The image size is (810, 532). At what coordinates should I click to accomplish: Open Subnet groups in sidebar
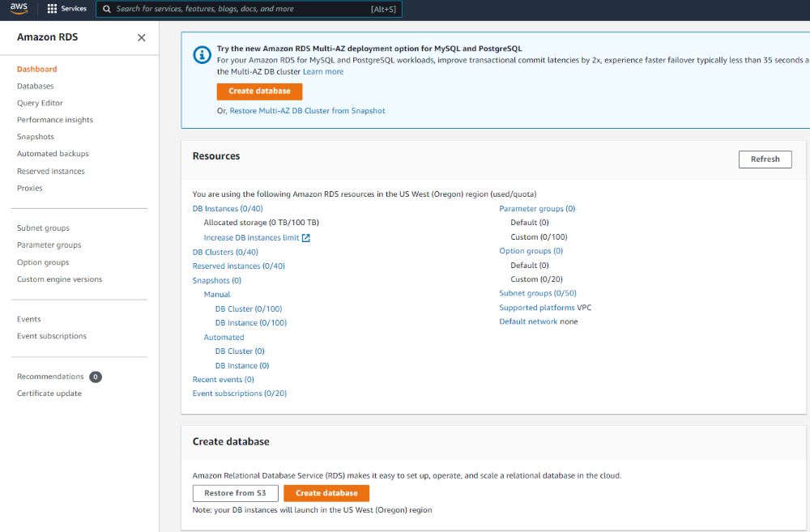[43, 228]
